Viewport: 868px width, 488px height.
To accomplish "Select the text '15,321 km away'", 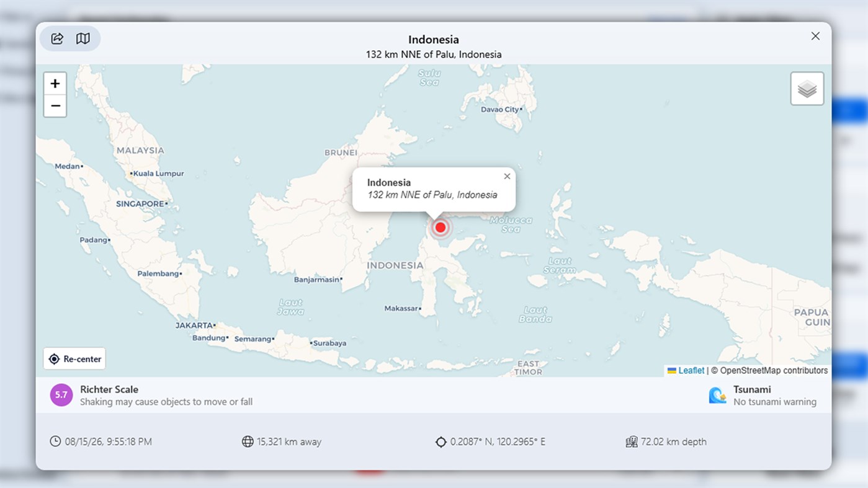I will coord(289,442).
